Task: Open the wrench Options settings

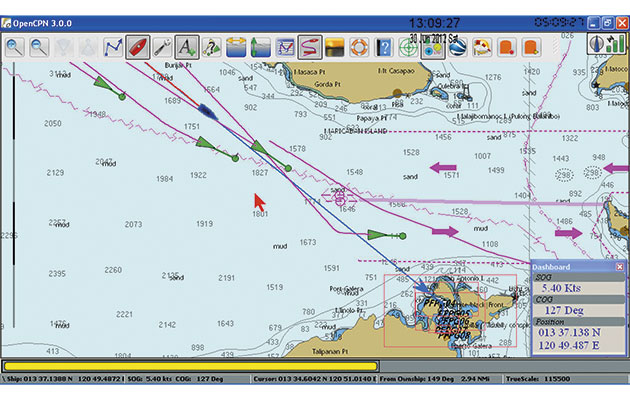Action: click(162, 47)
